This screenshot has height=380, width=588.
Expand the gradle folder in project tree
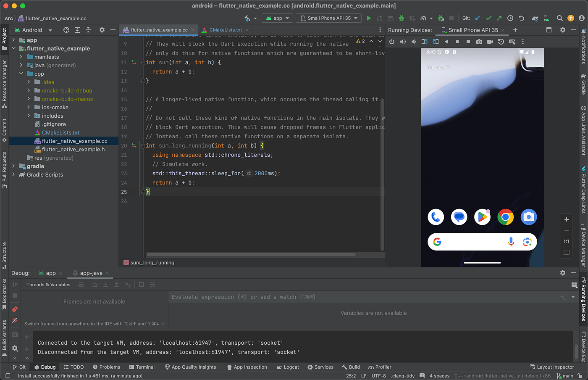(13, 166)
